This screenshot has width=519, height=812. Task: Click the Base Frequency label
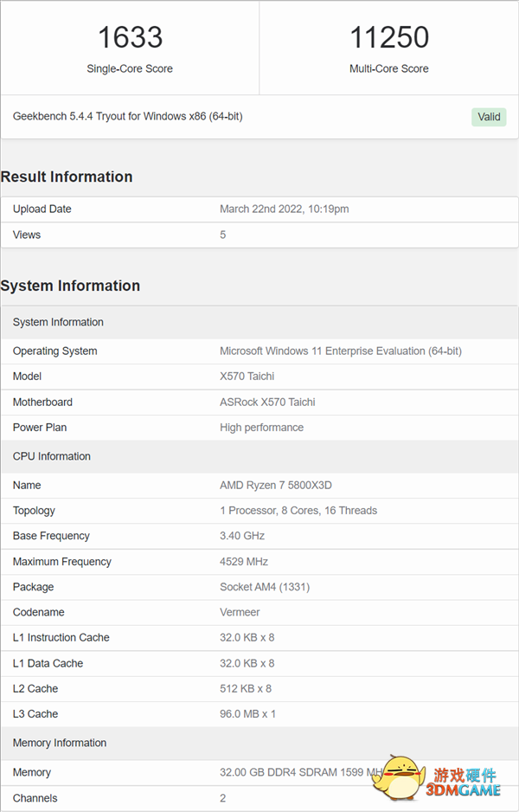coord(51,536)
